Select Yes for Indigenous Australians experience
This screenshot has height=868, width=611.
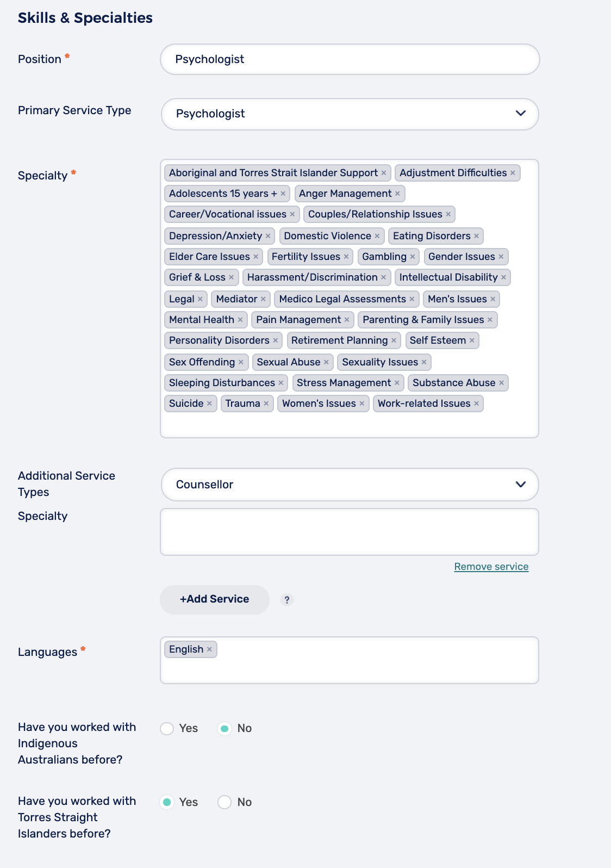(167, 728)
